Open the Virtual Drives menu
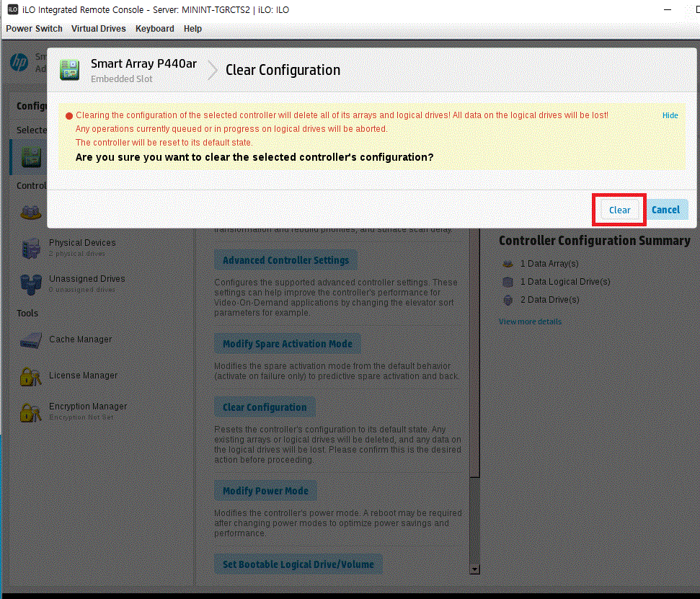 (99, 29)
